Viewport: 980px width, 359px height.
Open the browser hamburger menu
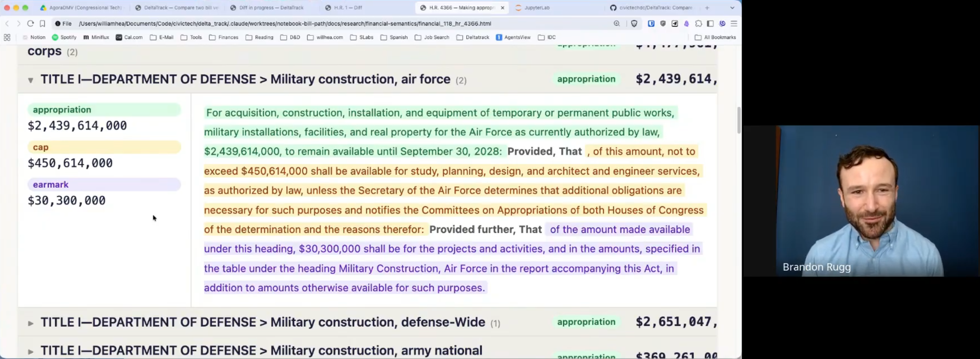(x=734, y=23)
